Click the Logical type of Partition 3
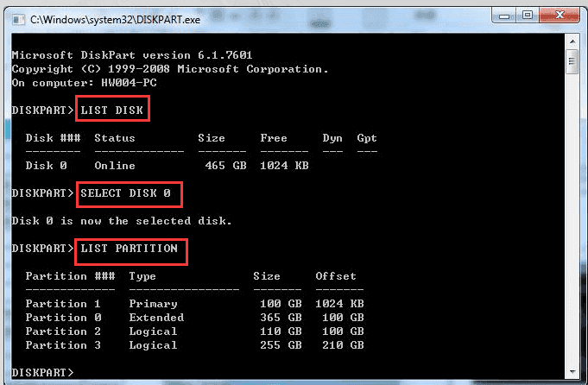The width and height of the screenshot is (588, 385). pos(153,345)
